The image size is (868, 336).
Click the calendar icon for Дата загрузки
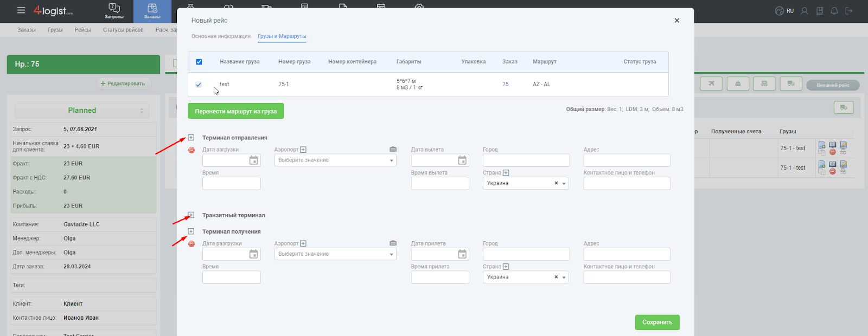click(x=253, y=160)
